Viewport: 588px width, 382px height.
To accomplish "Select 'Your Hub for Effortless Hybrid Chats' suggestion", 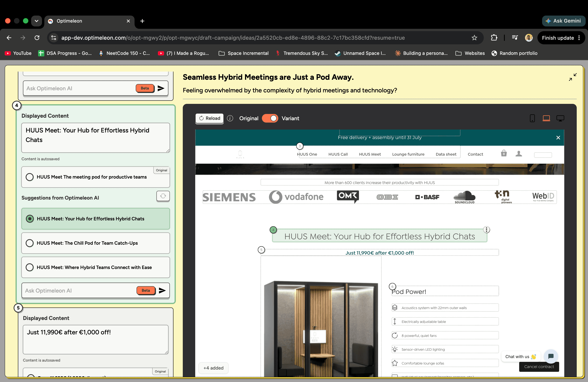I will point(95,219).
